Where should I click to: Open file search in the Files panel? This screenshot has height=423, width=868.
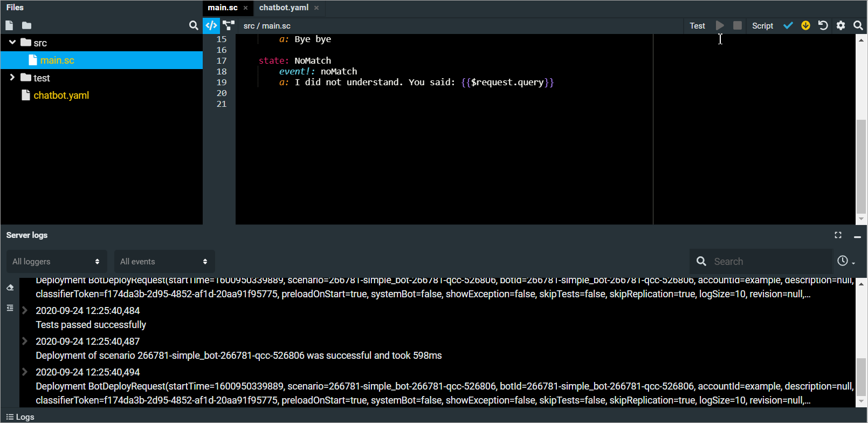pos(194,25)
